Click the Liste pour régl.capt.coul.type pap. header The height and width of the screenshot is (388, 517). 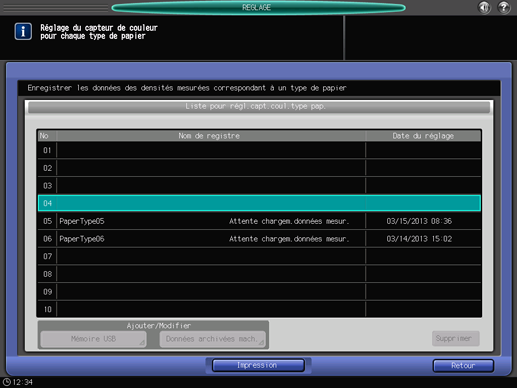pyautogui.click(x=259, y=107)
